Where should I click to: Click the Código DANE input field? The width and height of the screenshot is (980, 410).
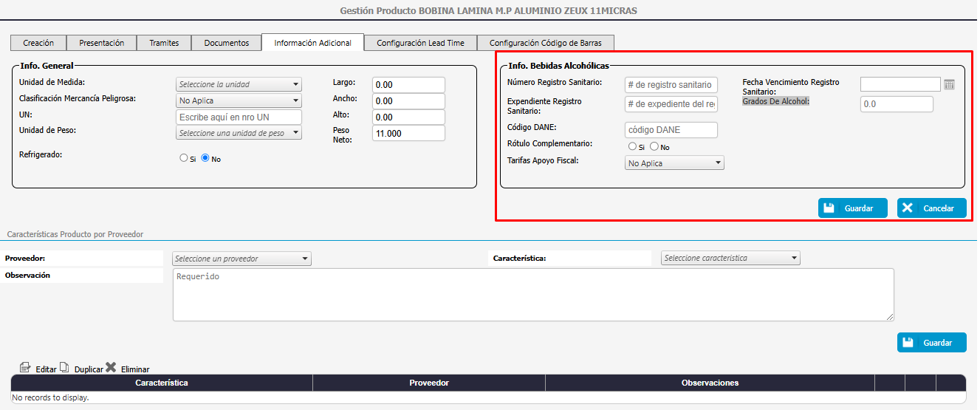click(671, 130)
